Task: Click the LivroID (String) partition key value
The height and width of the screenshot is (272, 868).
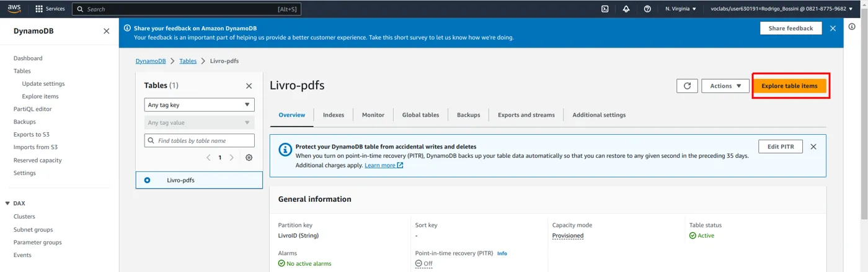Action: 299,236
